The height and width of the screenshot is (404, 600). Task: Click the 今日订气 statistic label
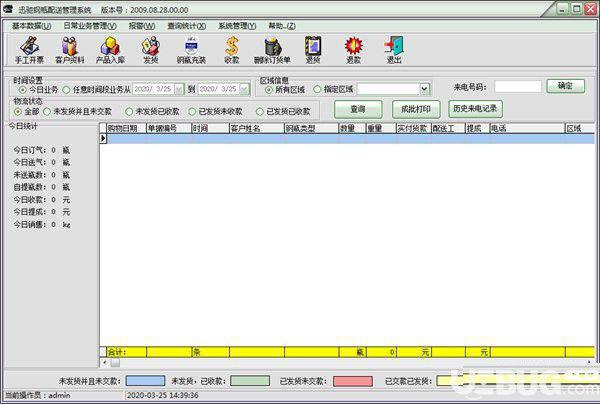coord(30,150)
